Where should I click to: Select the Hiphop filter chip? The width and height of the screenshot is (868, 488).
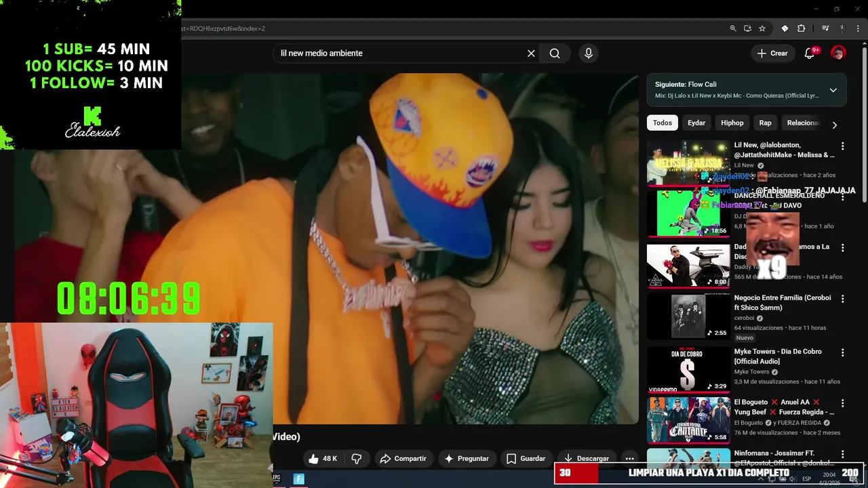pos(732,123)
